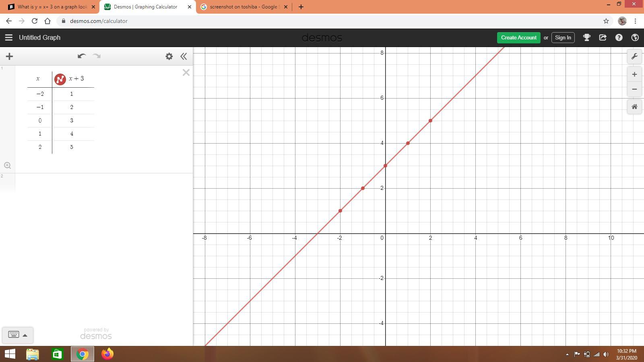The image size is (644, 362).
Task: Redo the last action
Action: click(x=97, y=56)
